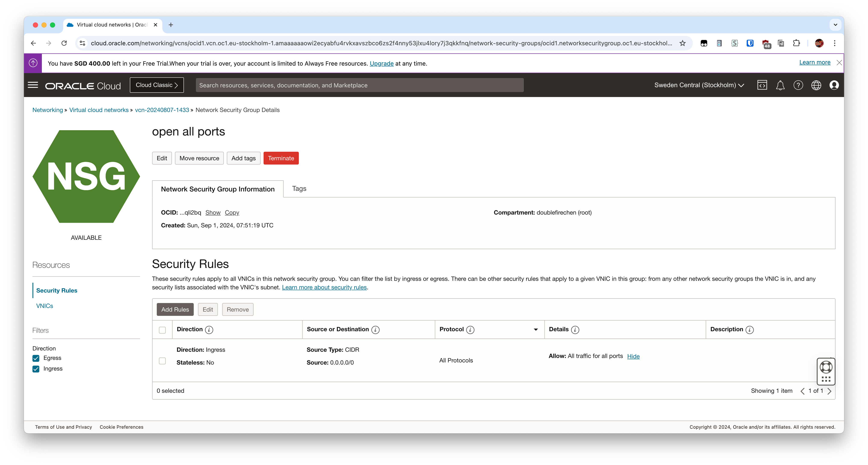Click the Copy OCID link

click(x=232, y=212)
